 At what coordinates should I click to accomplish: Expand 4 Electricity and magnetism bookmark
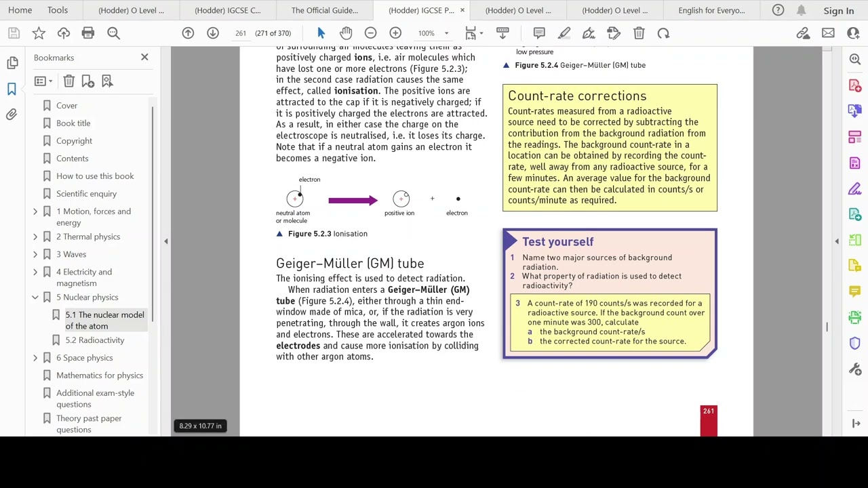[x=35, y=272]
